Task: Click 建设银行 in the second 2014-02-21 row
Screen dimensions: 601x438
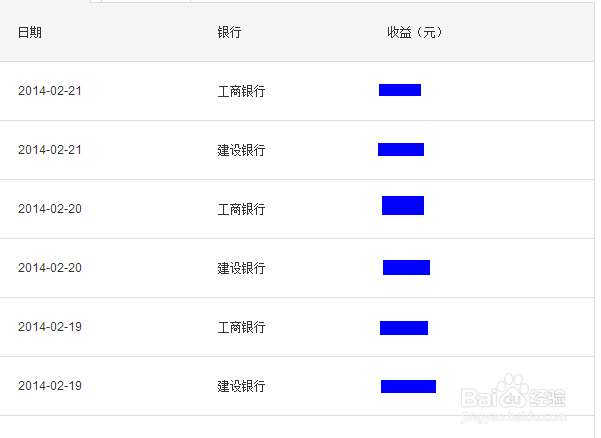Action: [241, 150]
